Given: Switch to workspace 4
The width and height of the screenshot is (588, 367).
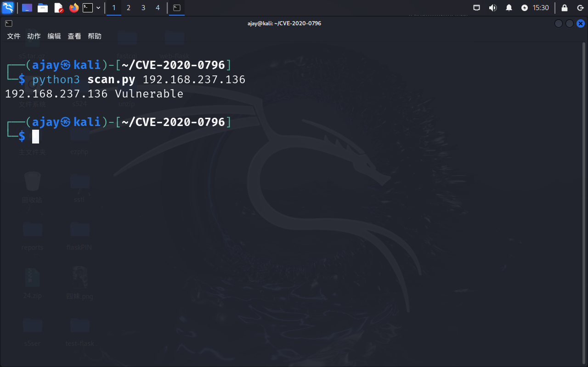Looking at the screenshot, I should click(158, 8).
